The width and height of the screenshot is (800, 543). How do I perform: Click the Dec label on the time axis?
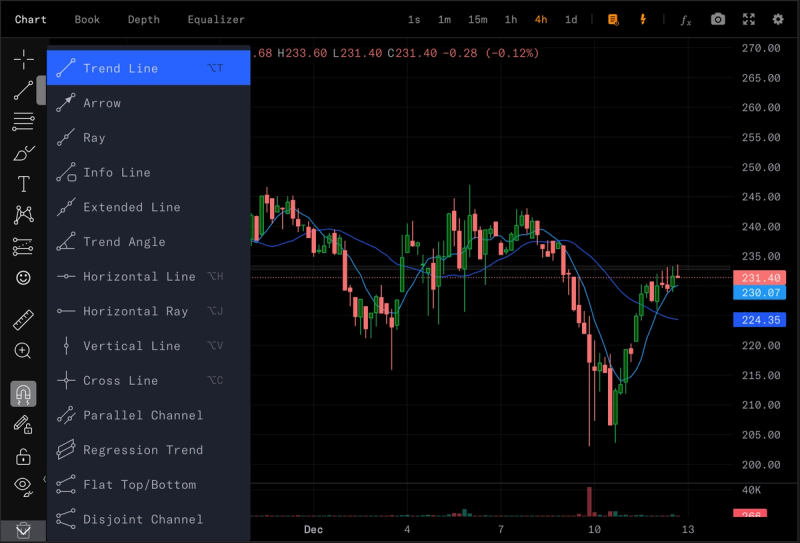click(x=313, y=529)
